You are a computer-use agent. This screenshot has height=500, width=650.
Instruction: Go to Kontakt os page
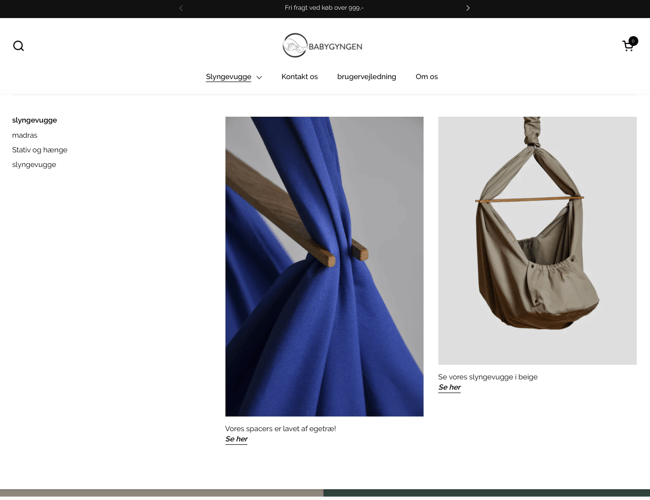click(x=299, y=77)
